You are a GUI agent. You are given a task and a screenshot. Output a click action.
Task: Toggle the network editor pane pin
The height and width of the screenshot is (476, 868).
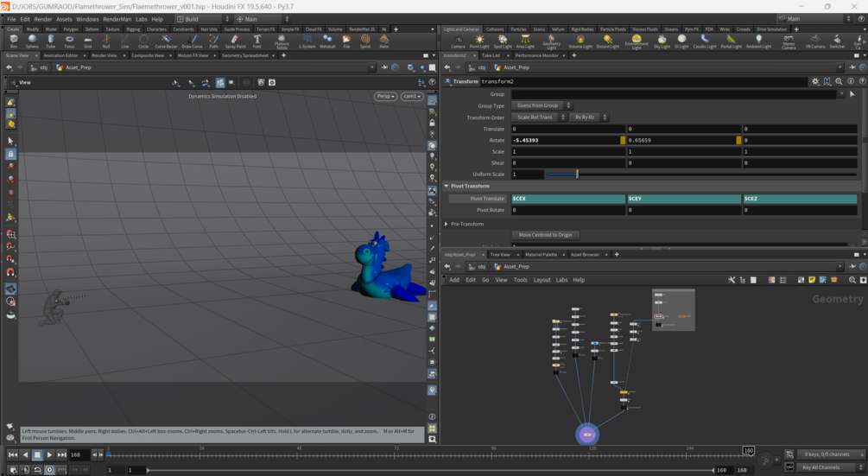[852, 267]
